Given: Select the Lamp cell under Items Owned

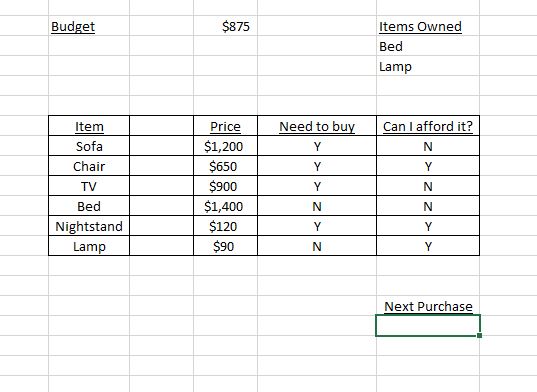Looking at the screenshot, I should 428,66.
